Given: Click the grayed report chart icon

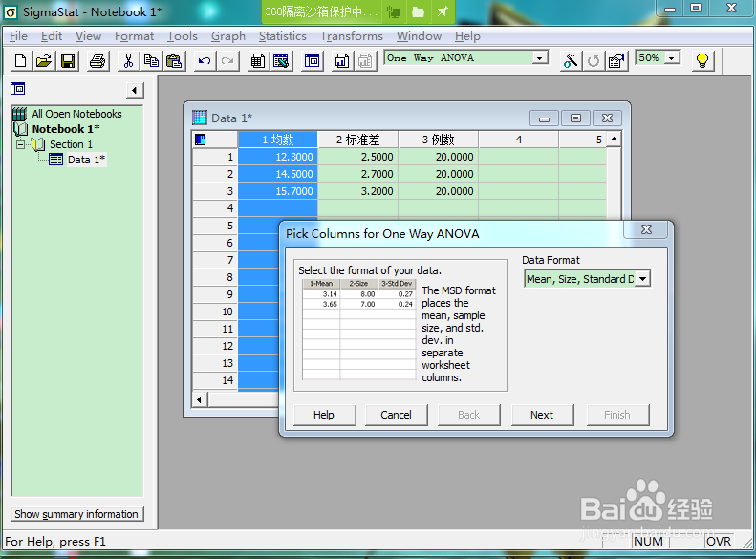Looking at the screenshot, I should tap(365, 61).
